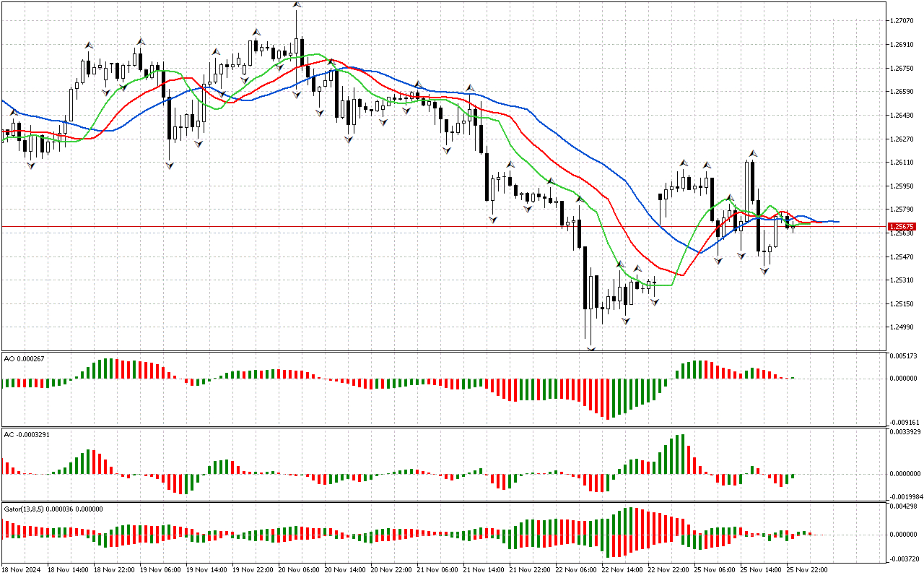Viewport: 924px width, 578px height.
Task: Pick the 1.26430 price level label
Action: click(902, 115)
